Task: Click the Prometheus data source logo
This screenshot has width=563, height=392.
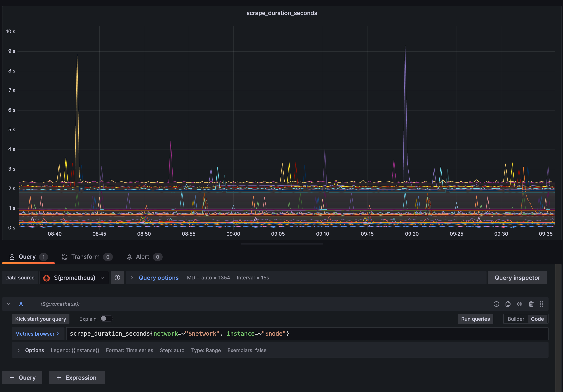Action: [47, 278]
